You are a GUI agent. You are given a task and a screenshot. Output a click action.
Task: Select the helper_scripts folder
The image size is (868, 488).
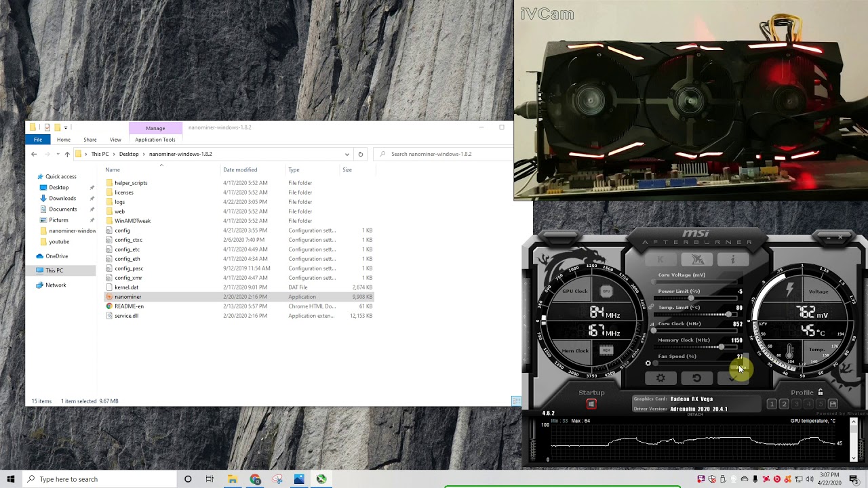point(131,183)
